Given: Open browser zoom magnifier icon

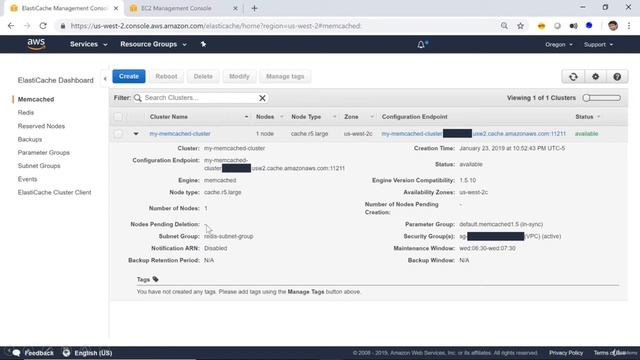Looking at the screenshot, I should pyautogui.click(x=504, y=26).
